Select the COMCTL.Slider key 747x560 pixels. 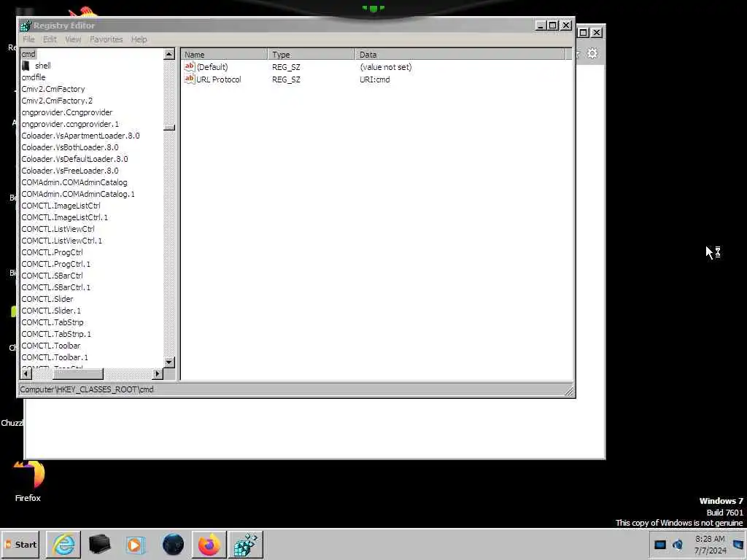47,299
